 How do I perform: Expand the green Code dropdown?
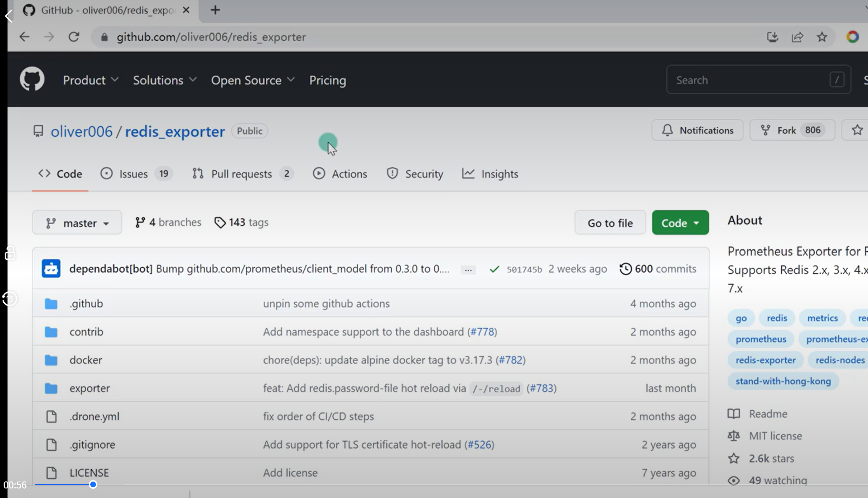pos(680,223)
